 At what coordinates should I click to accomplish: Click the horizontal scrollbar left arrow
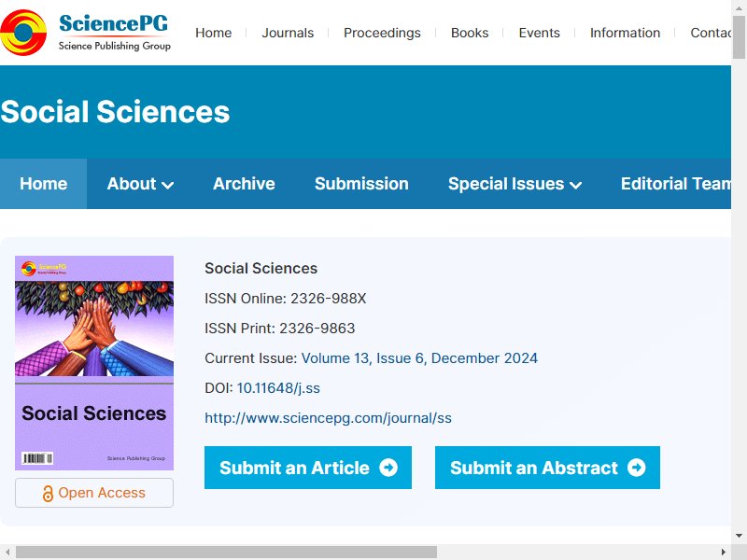(x=7, y=552)
